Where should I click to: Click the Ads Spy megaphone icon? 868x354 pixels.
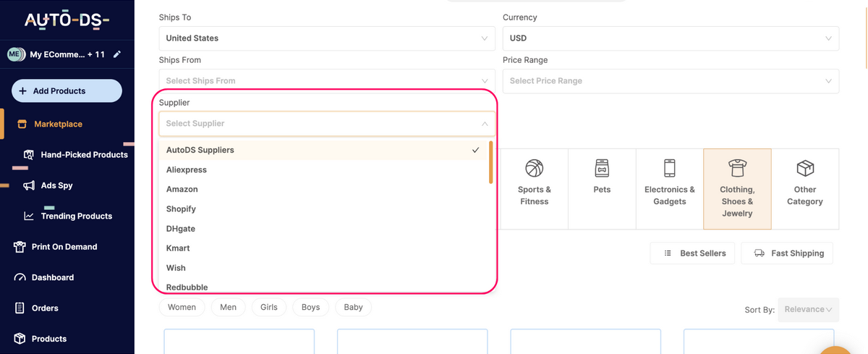(29, 185)
